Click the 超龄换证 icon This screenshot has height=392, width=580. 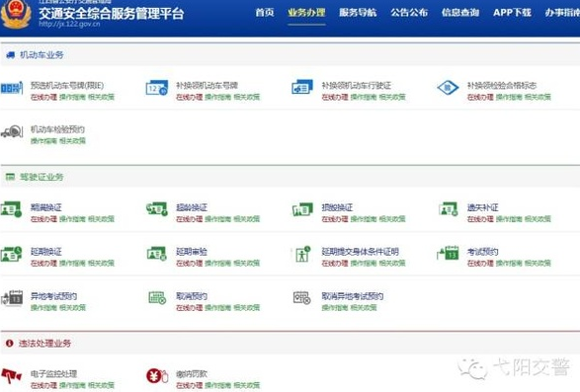click(x=157, y=209)
